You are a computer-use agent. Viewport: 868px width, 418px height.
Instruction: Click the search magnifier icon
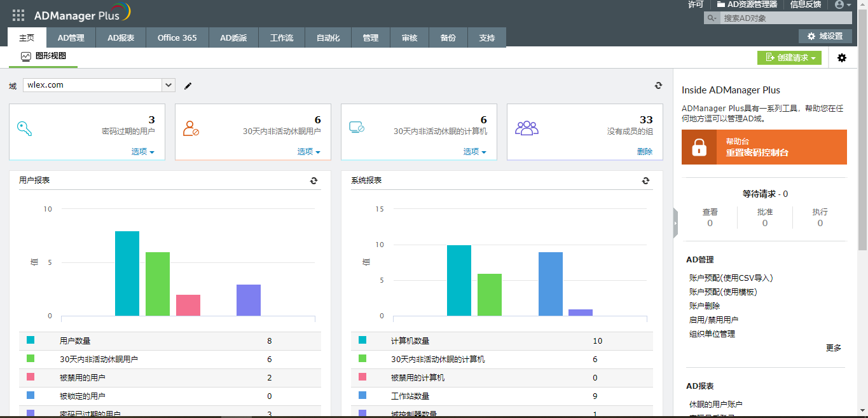pos(712,18)
